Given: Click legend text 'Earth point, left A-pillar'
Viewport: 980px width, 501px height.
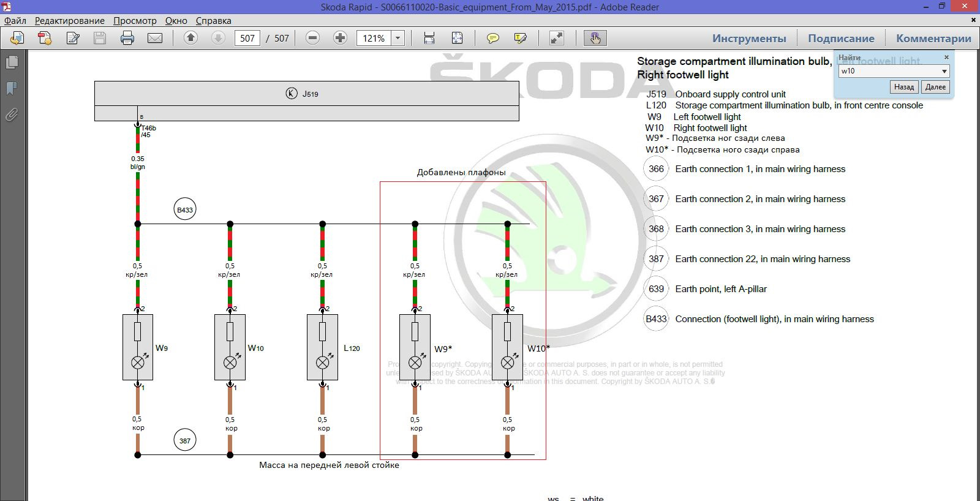Looking at the screenshot, I should tap(721, 289).
